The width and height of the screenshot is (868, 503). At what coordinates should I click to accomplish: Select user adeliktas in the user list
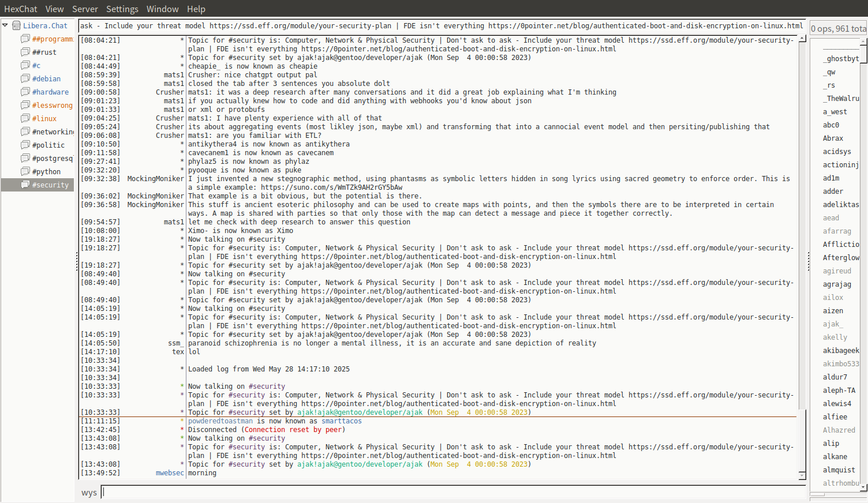coord(841,205)
